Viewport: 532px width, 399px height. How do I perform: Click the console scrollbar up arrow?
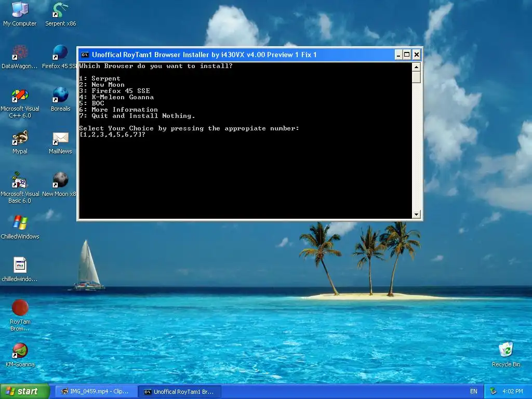[416, 67]
